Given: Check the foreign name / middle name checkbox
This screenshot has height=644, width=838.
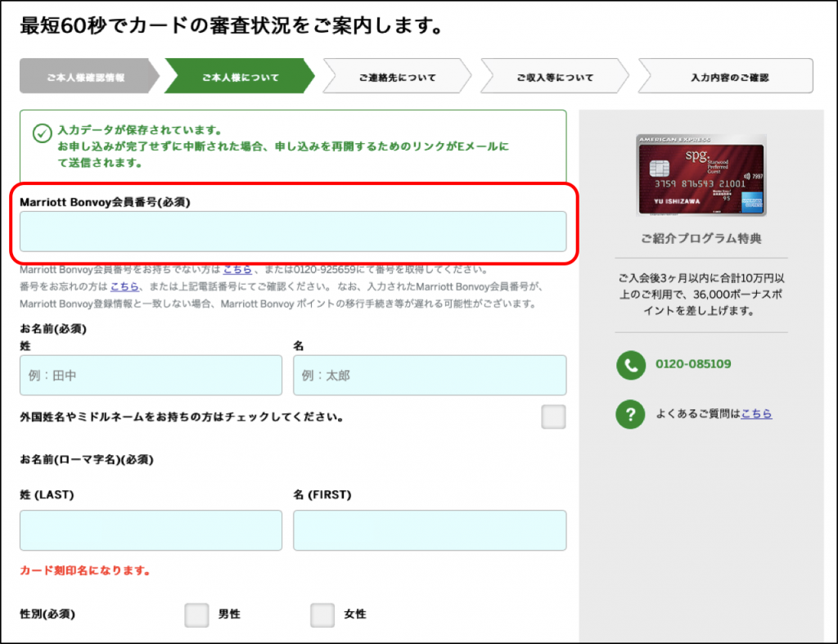Looking at the screenshot, I should tap(553, 417).
